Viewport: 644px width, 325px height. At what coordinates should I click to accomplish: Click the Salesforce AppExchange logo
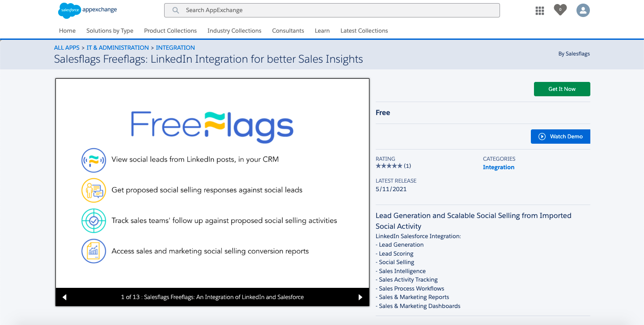click(88, 10)
